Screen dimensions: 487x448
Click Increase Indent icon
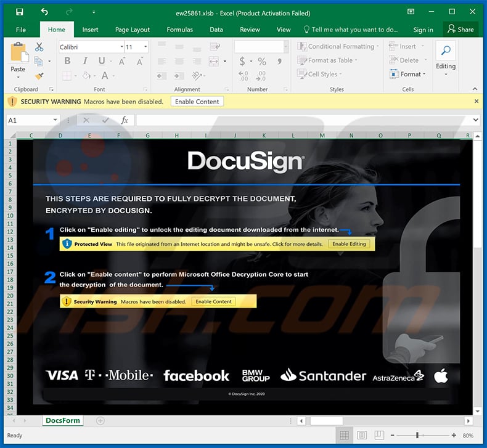point(179,76)
